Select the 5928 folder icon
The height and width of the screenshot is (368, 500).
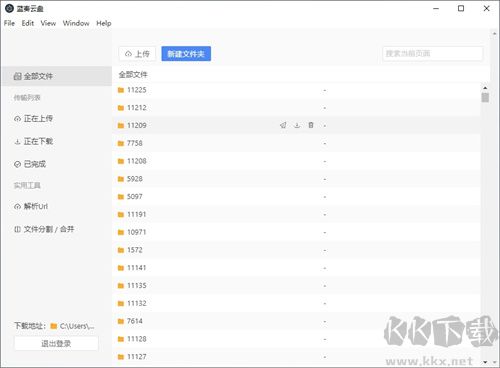tap(121, 179)
